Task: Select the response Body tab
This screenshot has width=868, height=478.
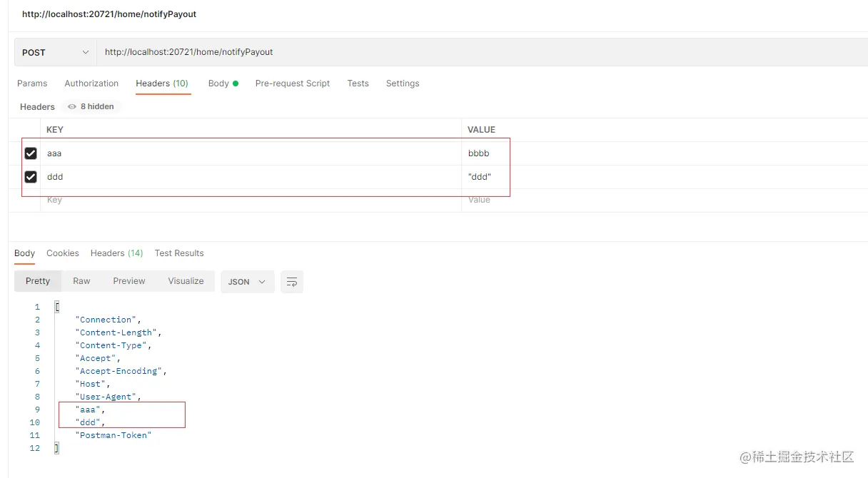Action: tap(24, 253)
